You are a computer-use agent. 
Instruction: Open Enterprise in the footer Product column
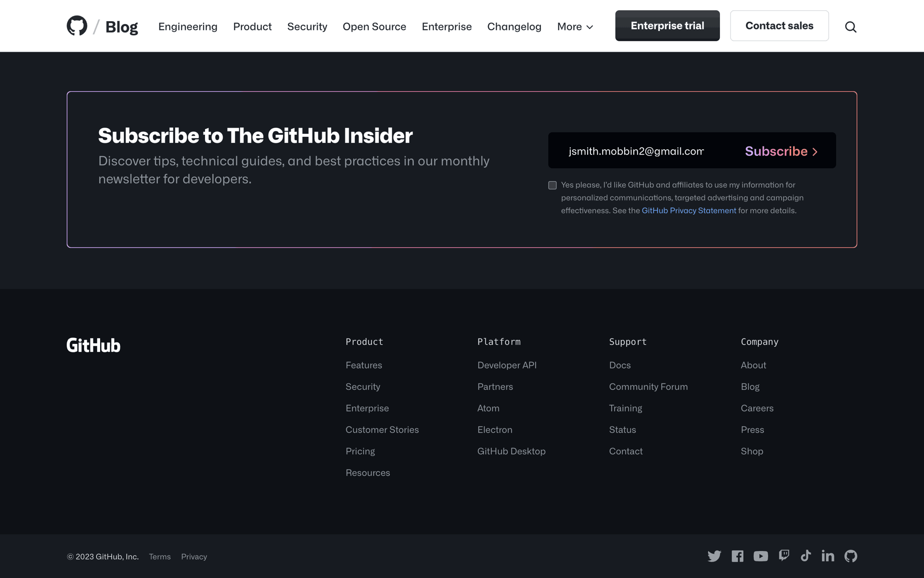(x=367, y=408)
